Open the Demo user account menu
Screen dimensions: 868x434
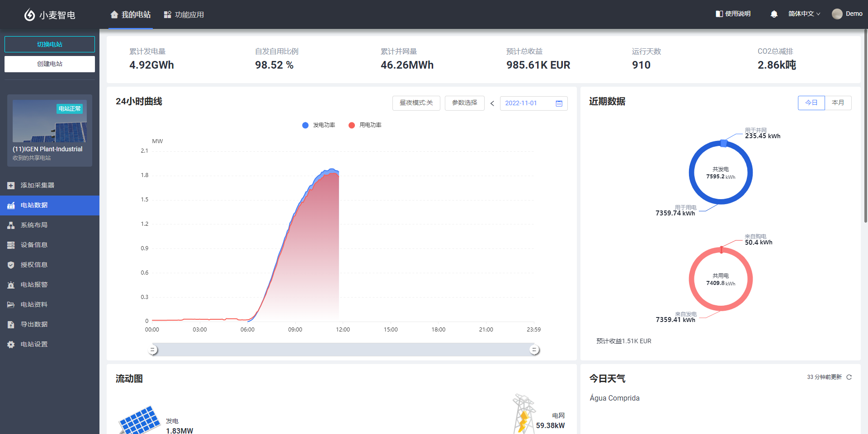847,14
